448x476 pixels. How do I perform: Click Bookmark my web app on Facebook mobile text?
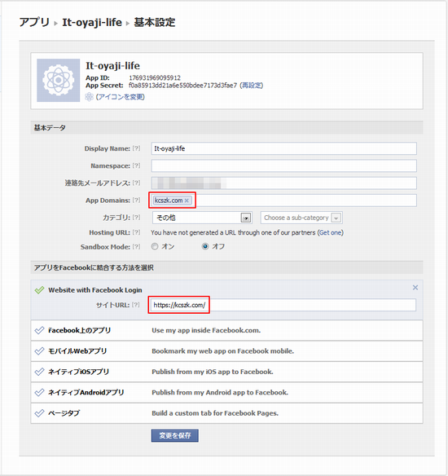coord(223,351)
